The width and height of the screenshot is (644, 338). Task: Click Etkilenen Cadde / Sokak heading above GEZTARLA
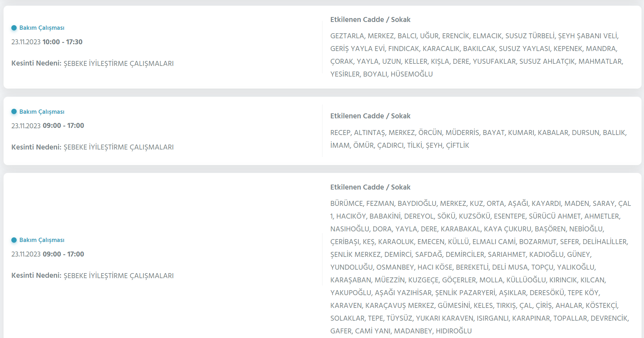[370, 19]
